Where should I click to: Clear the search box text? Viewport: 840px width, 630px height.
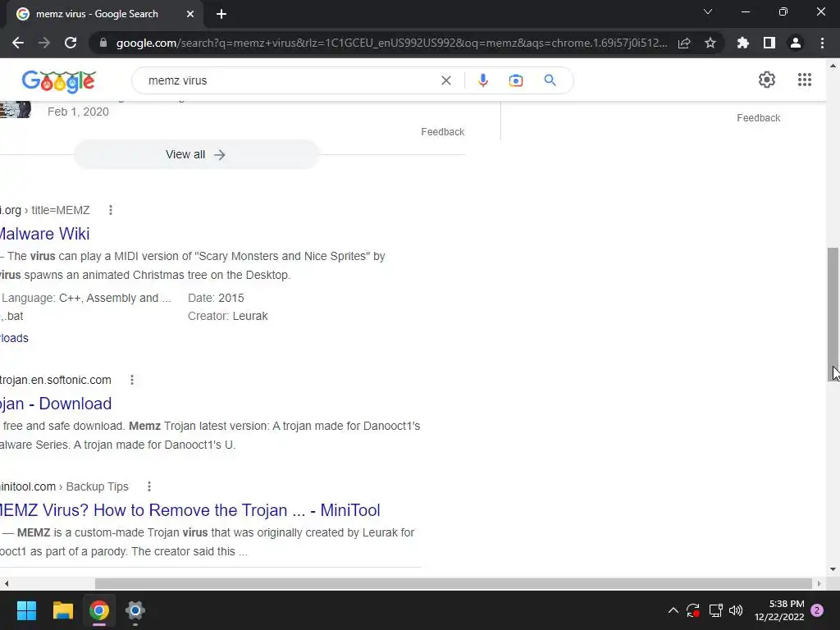(445, 80)
